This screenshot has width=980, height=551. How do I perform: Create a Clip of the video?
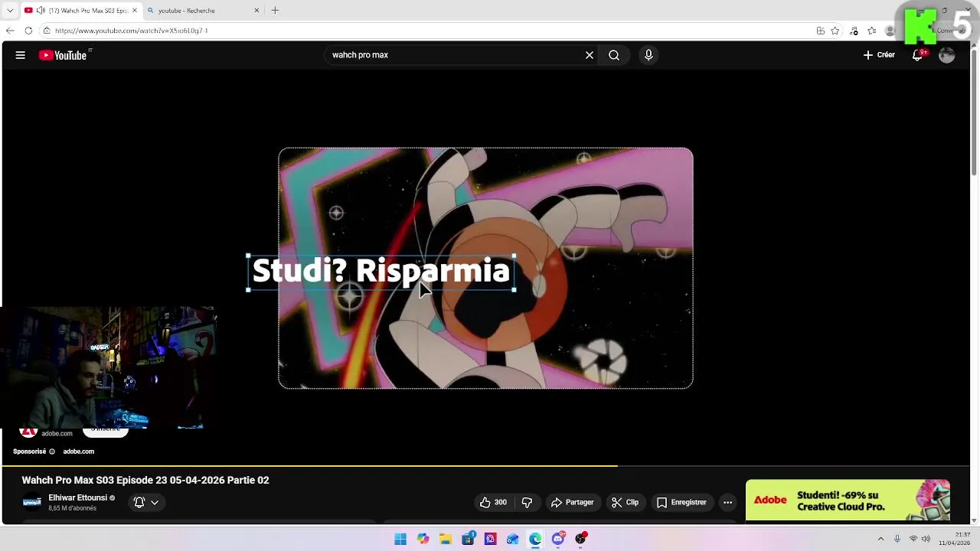tap(625, 503)
